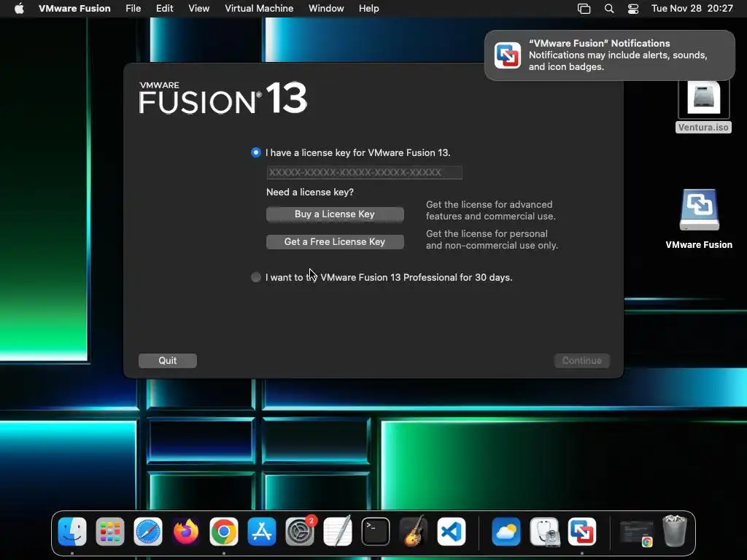
Task: Click the Buy a License Key button
Action: click(x=335, y=214)
